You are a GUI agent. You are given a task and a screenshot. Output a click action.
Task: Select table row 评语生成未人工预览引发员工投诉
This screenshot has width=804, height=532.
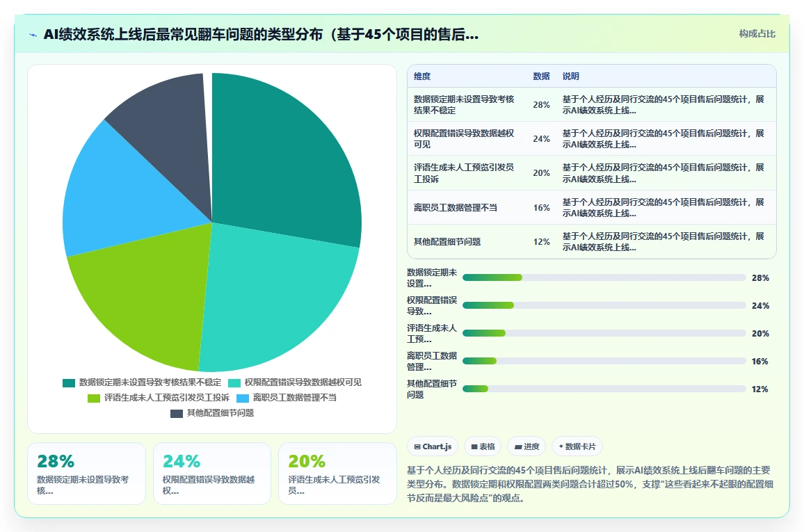pyautogui.click(x=592, y=173)
